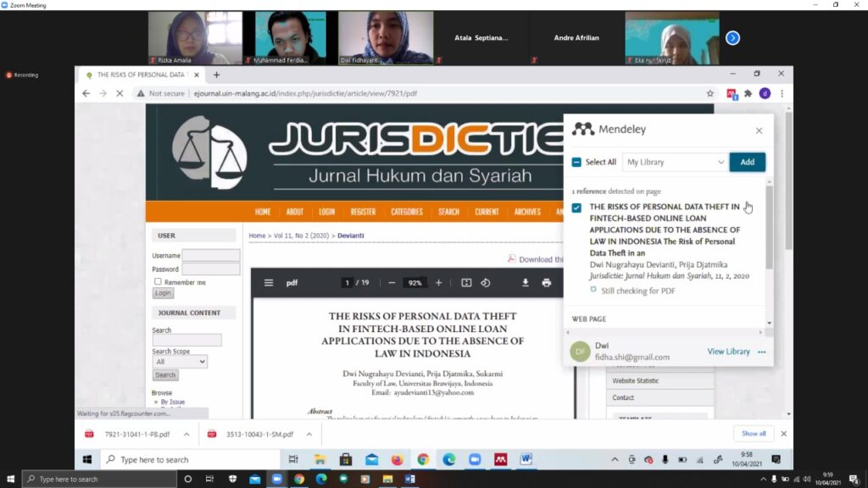This screenshot has height=488, width=868.
Task: Open the ARCHIVES menu item
Action: point(526,212)
